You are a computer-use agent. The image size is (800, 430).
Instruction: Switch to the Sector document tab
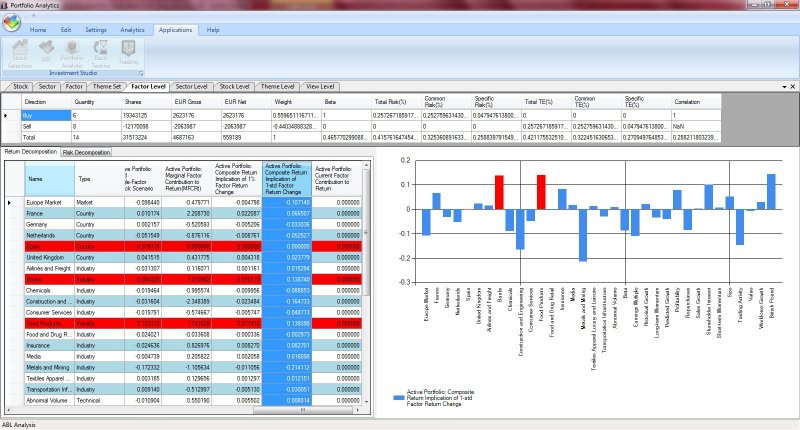coord(47,87)
